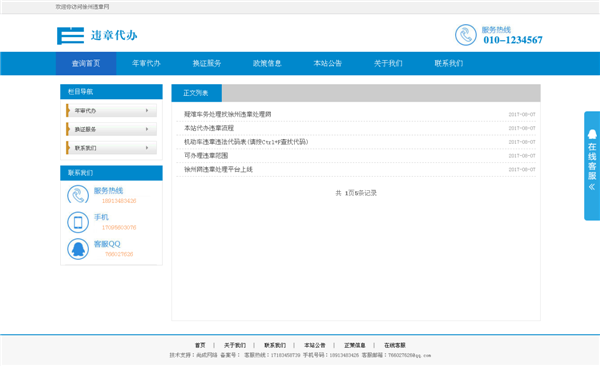This screenshot has height=366, width=600.
Task: Click the sidebar 服务热线 phone icon
Action: [78, 195]
